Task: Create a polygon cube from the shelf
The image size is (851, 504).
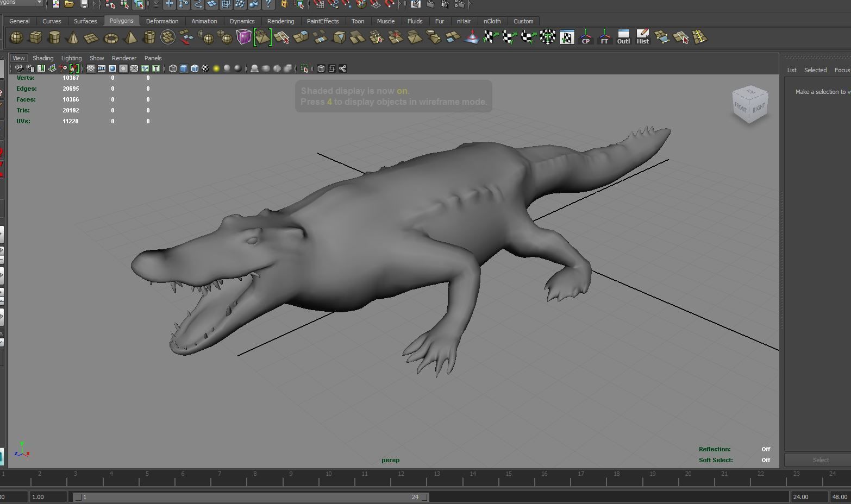Action: click(x=35, y=37)
